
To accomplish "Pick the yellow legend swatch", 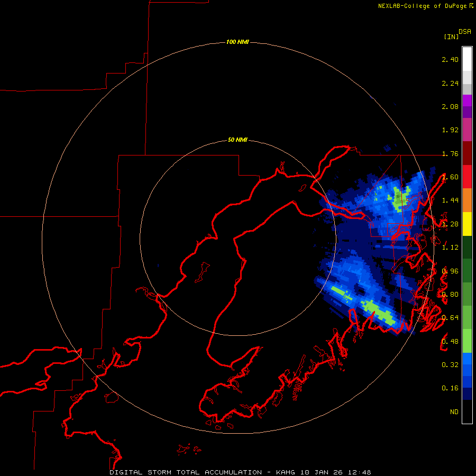I will pos(467,224).
